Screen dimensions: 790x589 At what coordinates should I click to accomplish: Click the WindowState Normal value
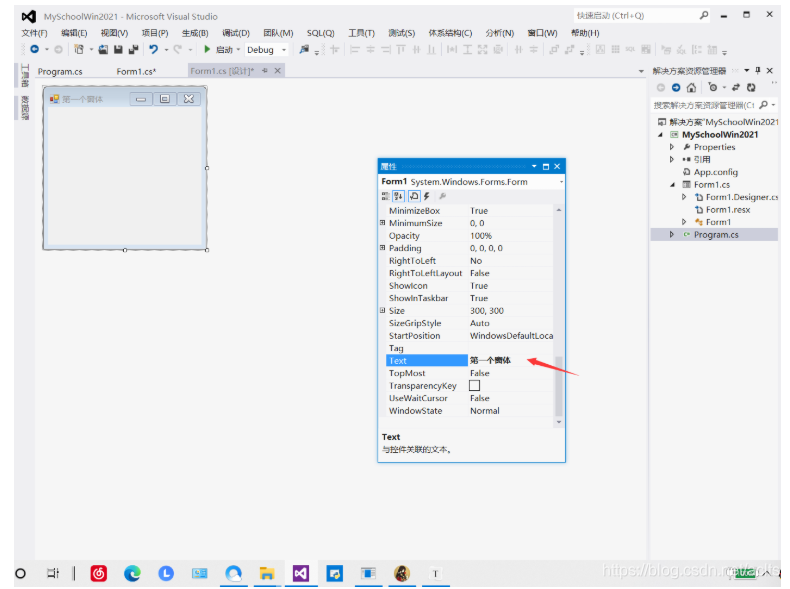(x=485, y=411)
